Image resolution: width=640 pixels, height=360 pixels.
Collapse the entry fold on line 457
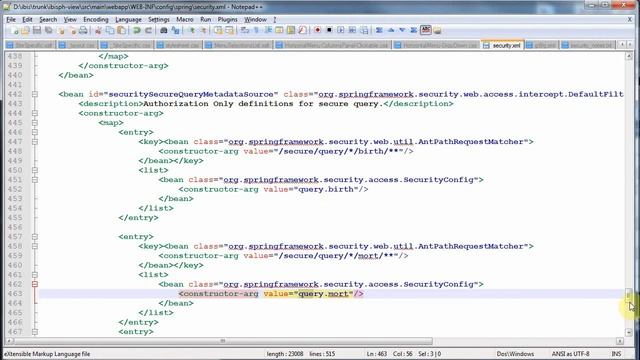[35, 237]
